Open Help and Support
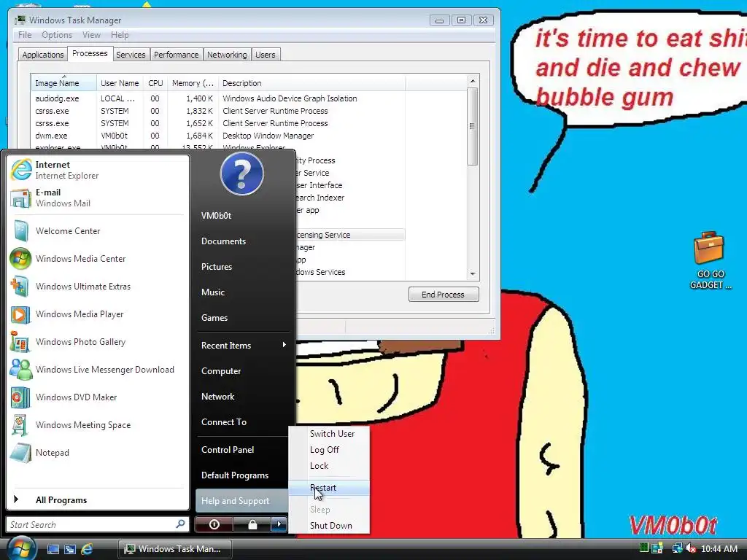Screen dimensions: 747x560 click(241, 501)
